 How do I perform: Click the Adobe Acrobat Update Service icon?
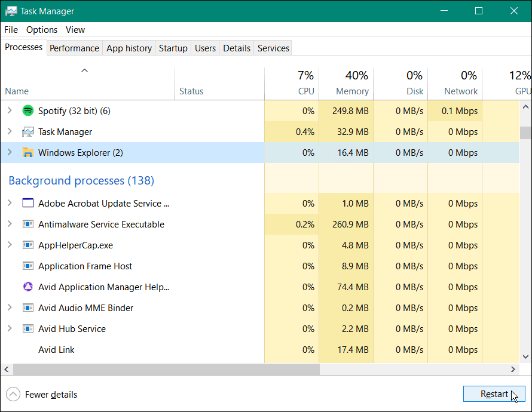[x=27, y=203]
